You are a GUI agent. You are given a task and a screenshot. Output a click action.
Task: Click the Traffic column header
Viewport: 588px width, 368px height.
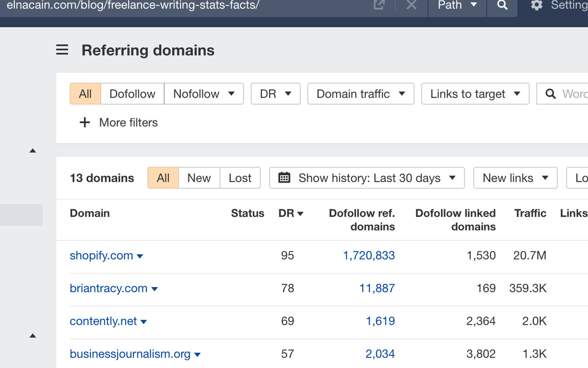point(530,213)
